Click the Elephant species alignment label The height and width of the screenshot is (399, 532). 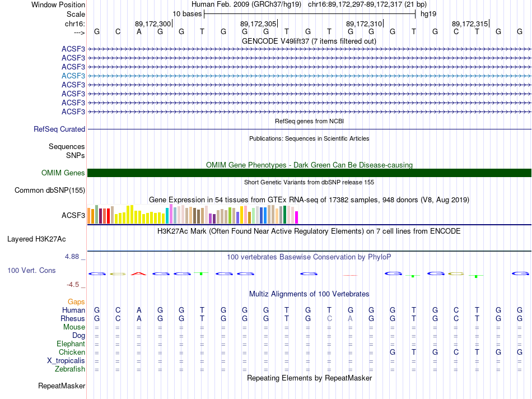[71, 344]
